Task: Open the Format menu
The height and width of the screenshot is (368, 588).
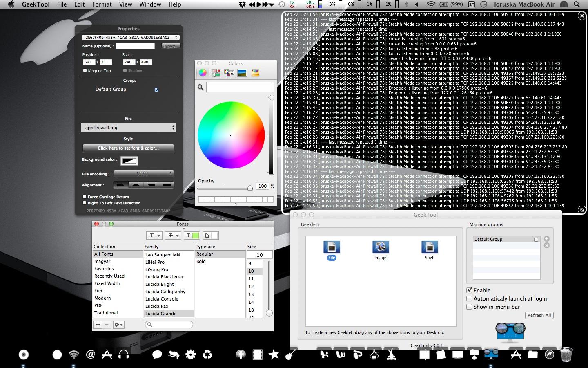Action: tap(102, 4)
